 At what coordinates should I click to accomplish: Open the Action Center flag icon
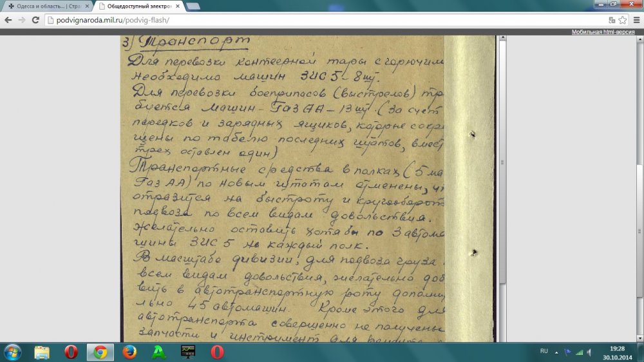567,352
